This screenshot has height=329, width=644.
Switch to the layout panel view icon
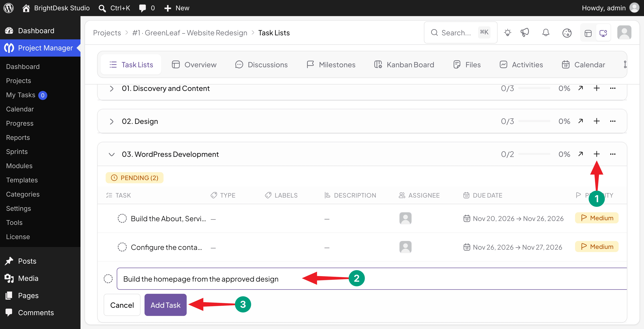coord(588,33)
